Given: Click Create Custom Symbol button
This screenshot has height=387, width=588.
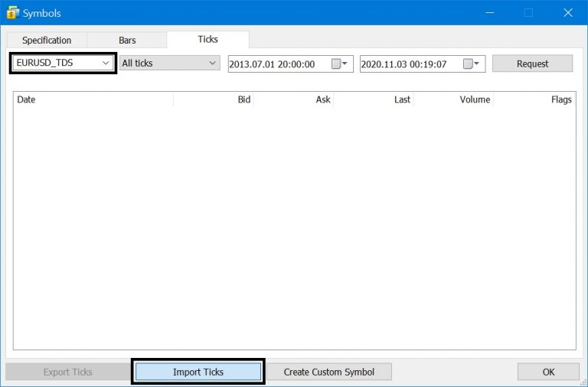Looking at the screenshot, I should point(329,372).
